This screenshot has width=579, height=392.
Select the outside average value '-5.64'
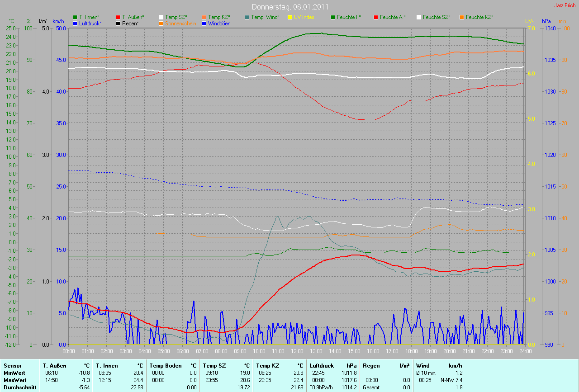(83, 387)
